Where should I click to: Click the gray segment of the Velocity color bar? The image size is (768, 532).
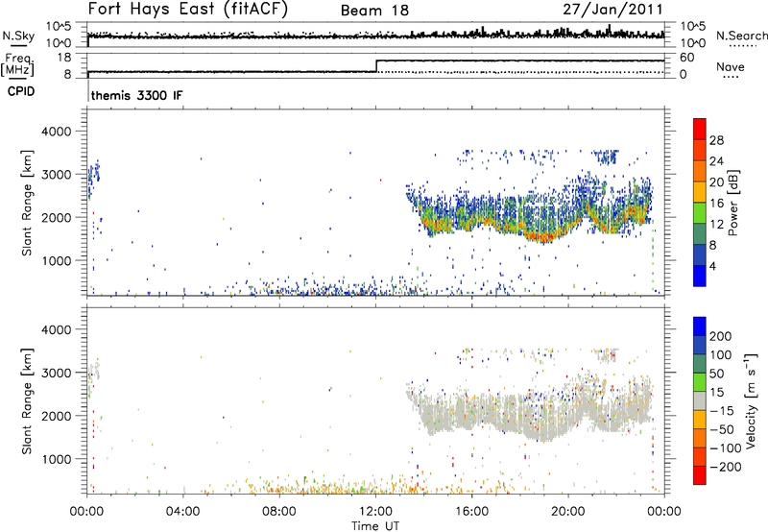[700, 400]
